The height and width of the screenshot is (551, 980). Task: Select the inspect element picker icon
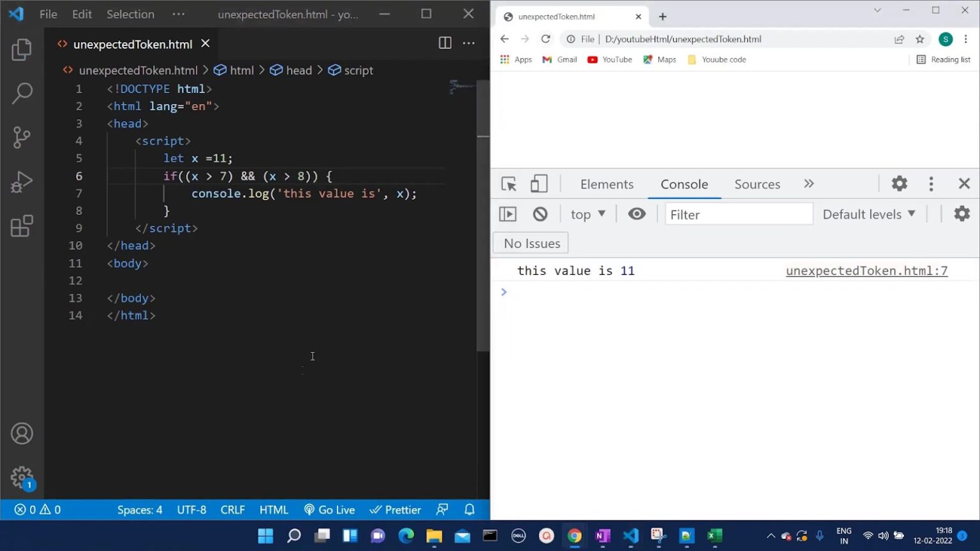coord(509,184)
